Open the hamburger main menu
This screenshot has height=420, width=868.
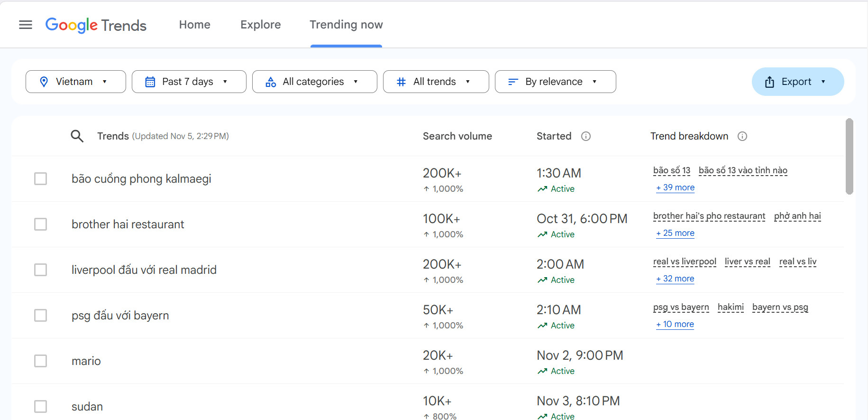point(26,25)
